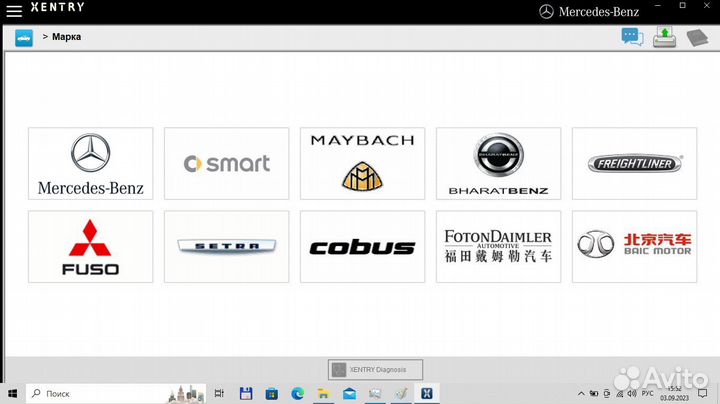The image size is (720, 404).
Task: Open the hamburger menu in XENTRY
Action: coord(14,11)
